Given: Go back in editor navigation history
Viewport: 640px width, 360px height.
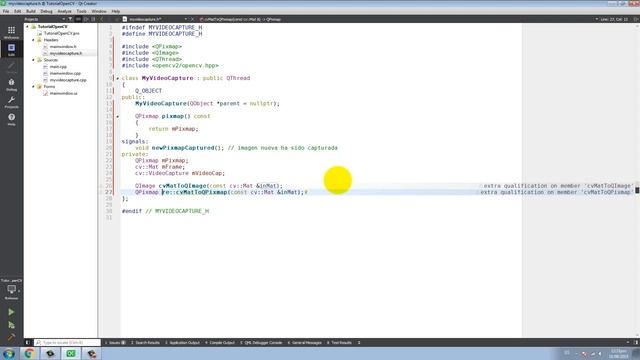Looking at the screenshot, I should click(x=102, y=19).
